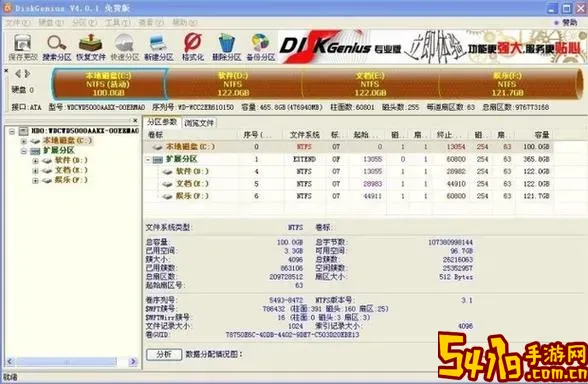588x384 pixels.
Task: Switch to the 浏览文件 tab
Action: click(199, 123)
